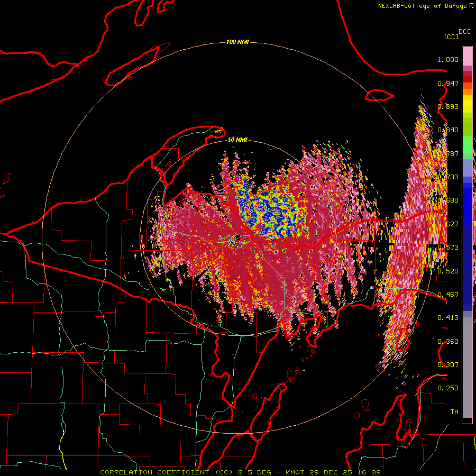Image resolution: width=476 pixels, height=476 pixels.
Task: Click the 0.680 legend value
Action: (x=448, y=200)
